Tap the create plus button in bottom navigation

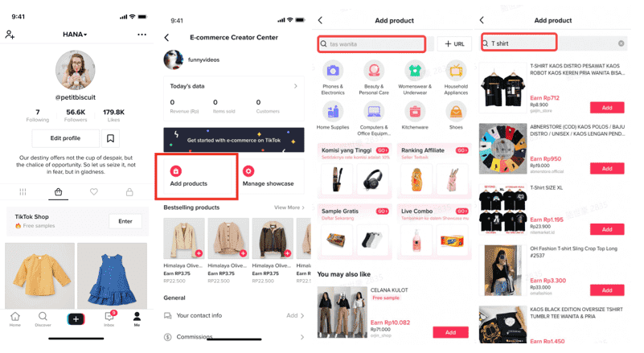[76, 319]
